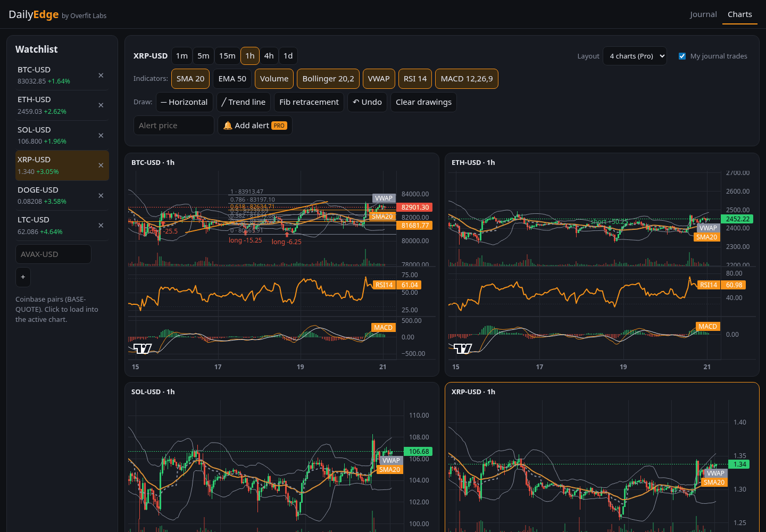Click the XRP-USD · 1h chart title
Viewport: 766px width, 532px height.
click(473, 392)
